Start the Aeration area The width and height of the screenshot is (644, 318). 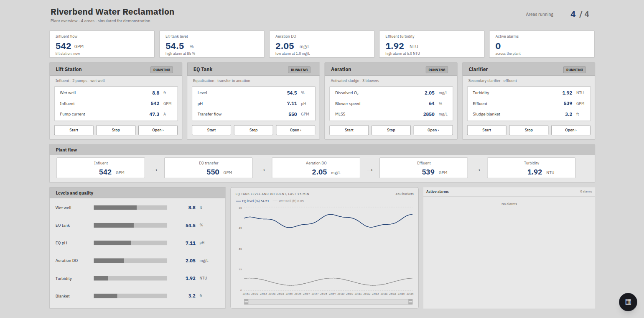pyautogui.click(x=349, y=130)
